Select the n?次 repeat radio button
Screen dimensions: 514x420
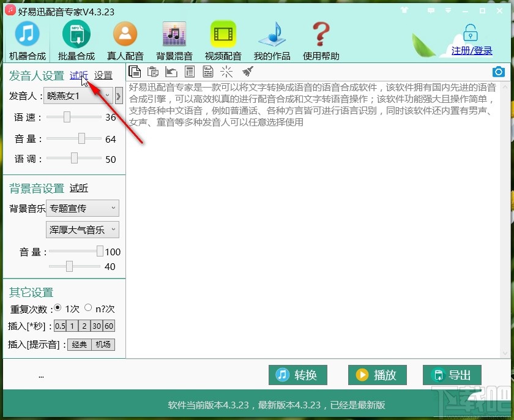[x=88, y=307]
